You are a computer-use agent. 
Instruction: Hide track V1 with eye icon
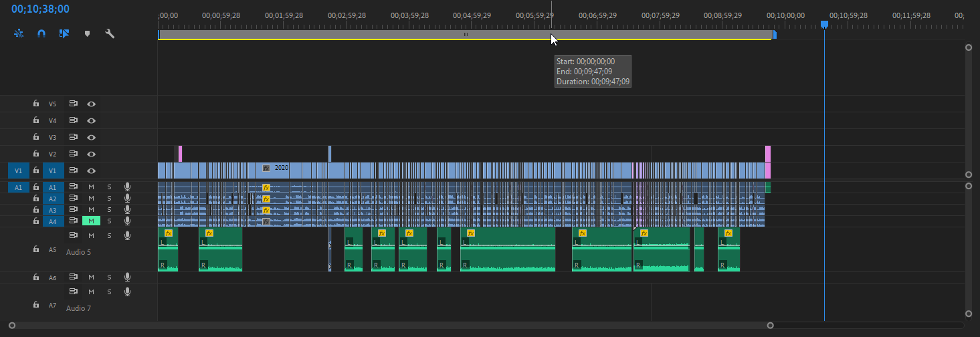tap(92, 171)
